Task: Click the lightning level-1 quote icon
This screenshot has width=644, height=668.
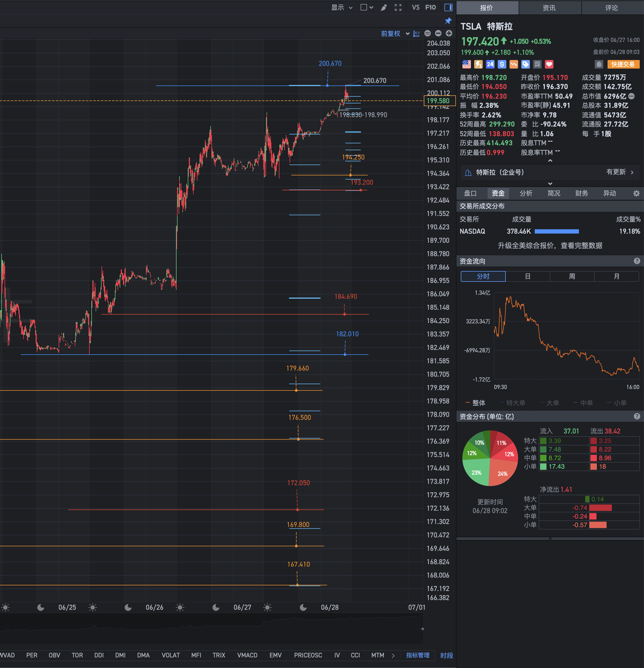Action: click(x=478, y=64)
